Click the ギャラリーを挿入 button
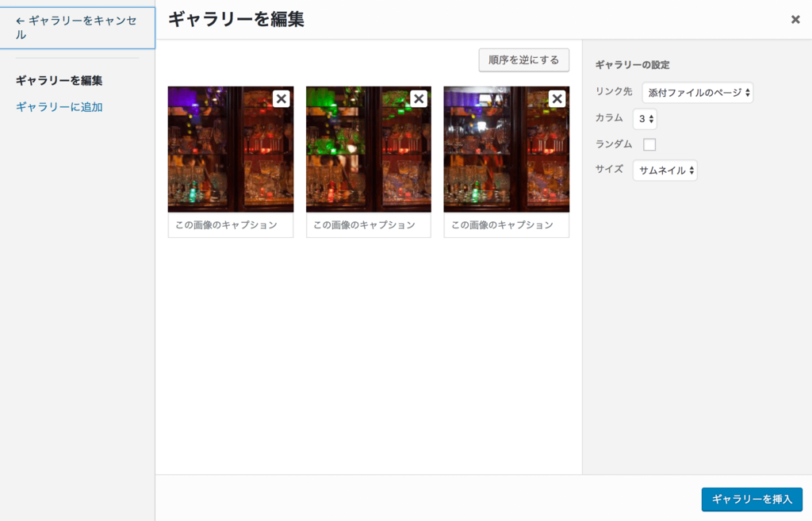812x521 pixels. pos(751,499)
